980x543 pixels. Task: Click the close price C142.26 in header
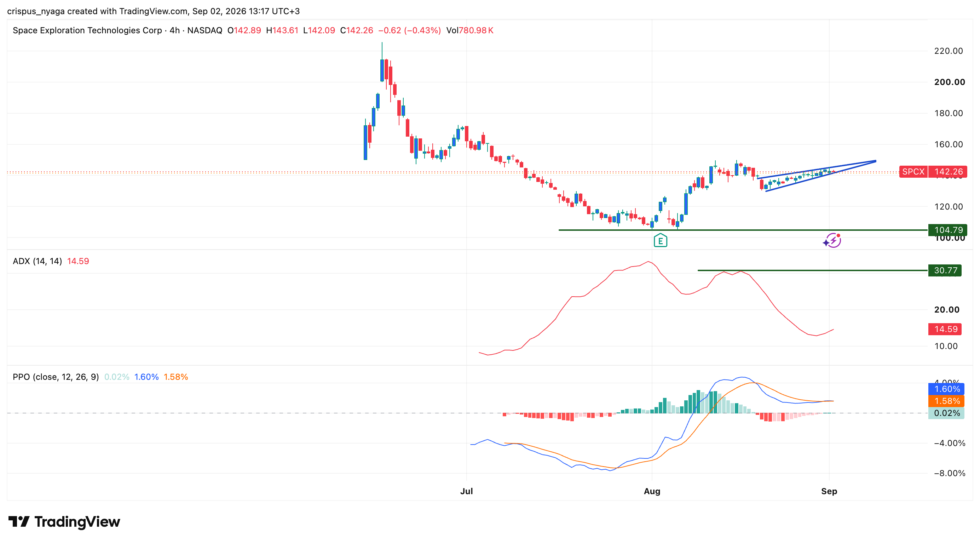pyautogui.click(x=357, y=30)
